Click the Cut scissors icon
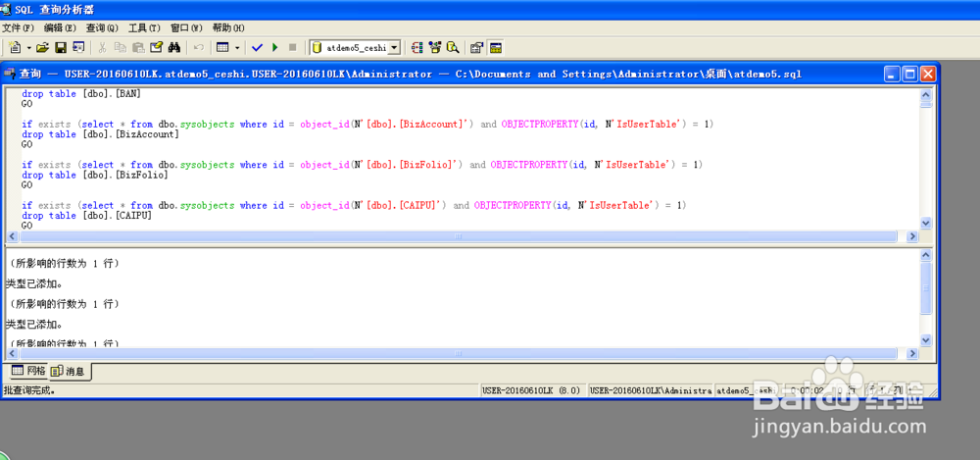Image resolution: width=980 pixels, height=460 pixels. pyautogui.click(x=103, y=47)
